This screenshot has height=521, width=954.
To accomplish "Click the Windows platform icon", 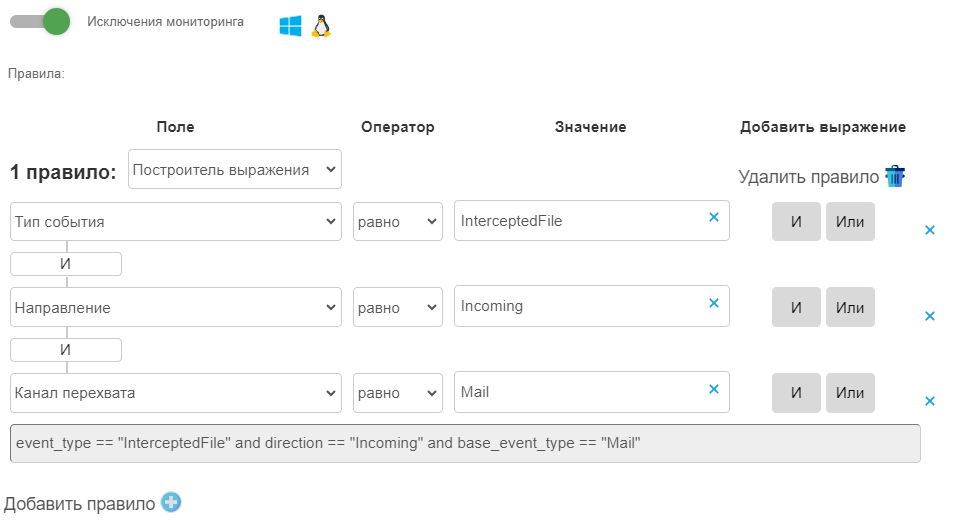I will tap(291, 26).
